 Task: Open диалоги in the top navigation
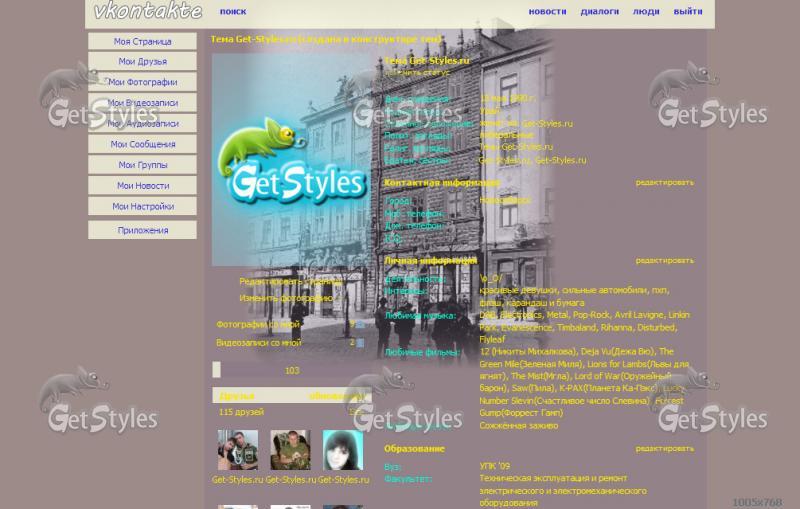tap(599, 11)
